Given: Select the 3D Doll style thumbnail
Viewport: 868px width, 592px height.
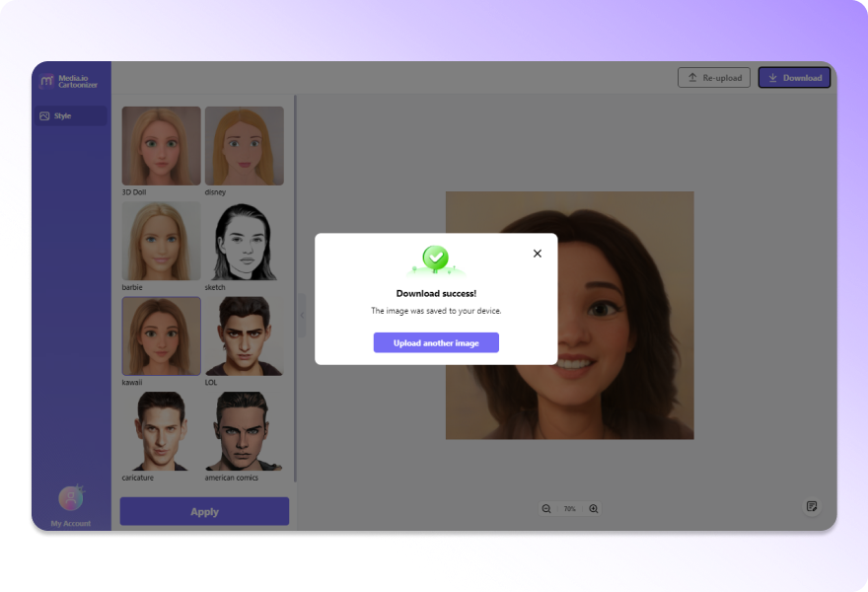Looking at the screenshot, I should 161,146.
